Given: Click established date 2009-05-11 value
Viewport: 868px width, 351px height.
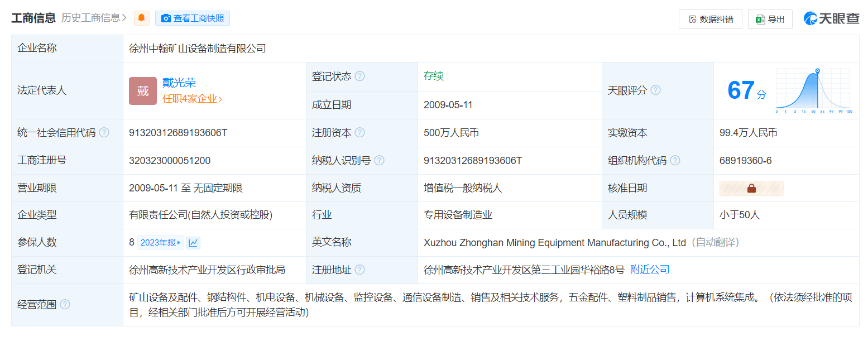Looking at the screenshot, I should click(448, 105).
